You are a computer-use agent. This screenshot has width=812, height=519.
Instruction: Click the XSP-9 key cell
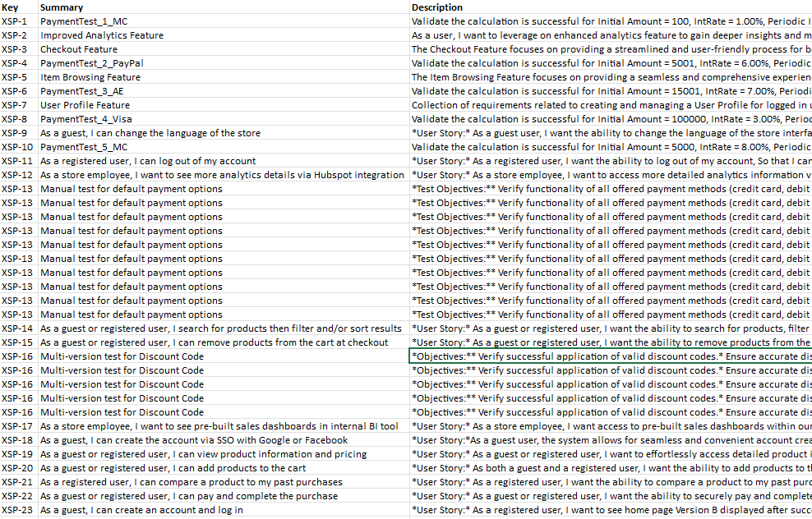(x=15, y=133)
